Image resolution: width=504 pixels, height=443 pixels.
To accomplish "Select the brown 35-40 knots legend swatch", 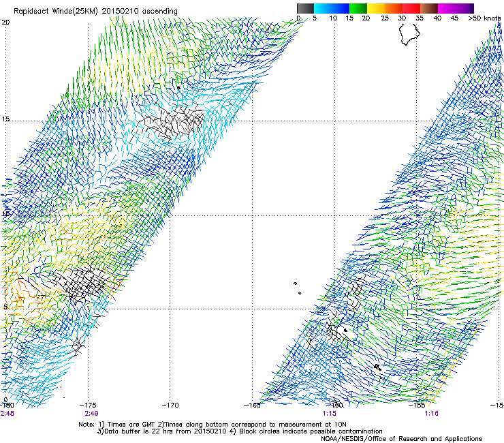I will (429, 8).
